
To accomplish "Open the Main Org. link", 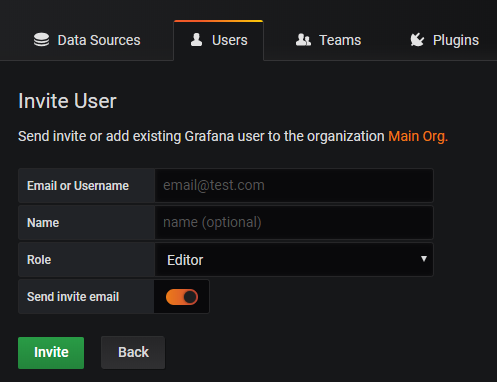I will pos(418,136).
